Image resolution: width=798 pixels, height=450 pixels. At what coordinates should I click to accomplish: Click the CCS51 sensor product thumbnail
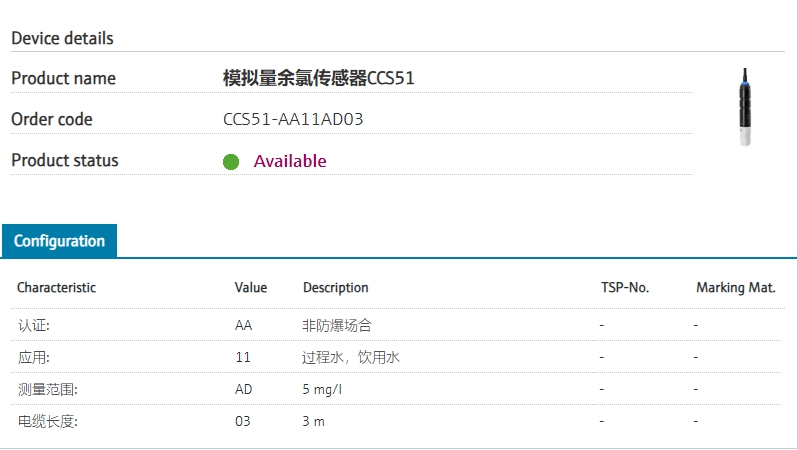tap(744, 107)
